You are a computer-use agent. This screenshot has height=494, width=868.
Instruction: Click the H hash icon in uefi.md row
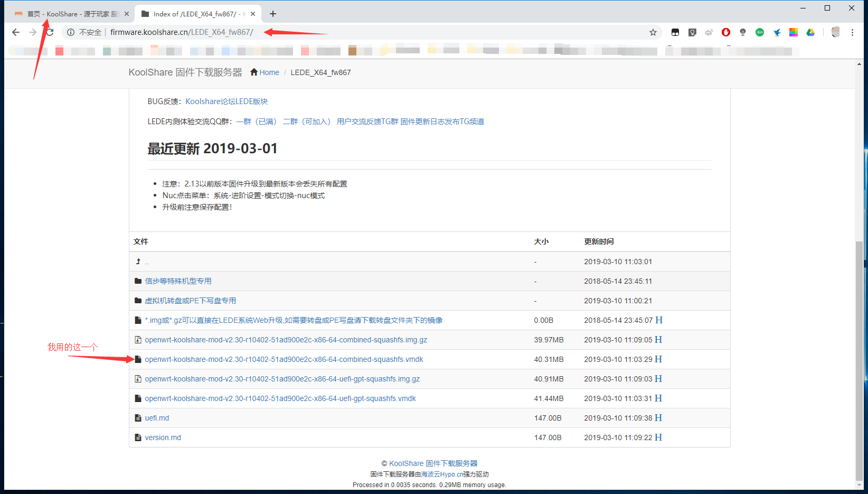click(x=658, y=418)
